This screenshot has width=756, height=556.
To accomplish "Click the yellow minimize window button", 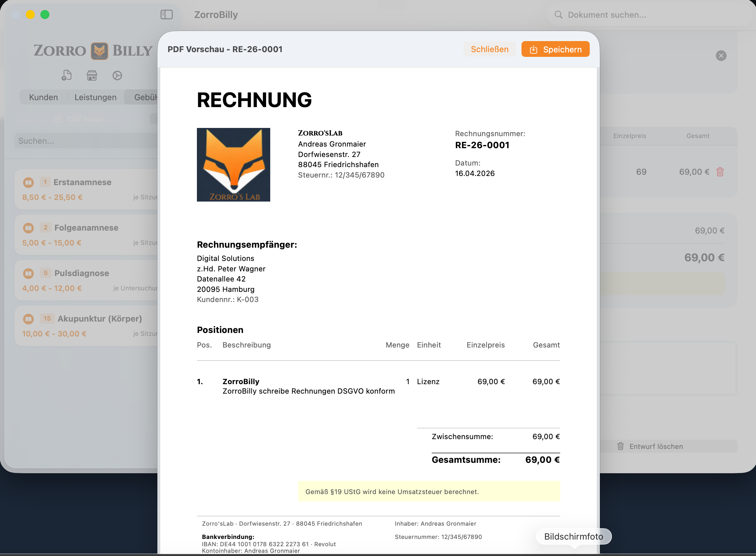I will pyautogui.click(x=30, y=15).
